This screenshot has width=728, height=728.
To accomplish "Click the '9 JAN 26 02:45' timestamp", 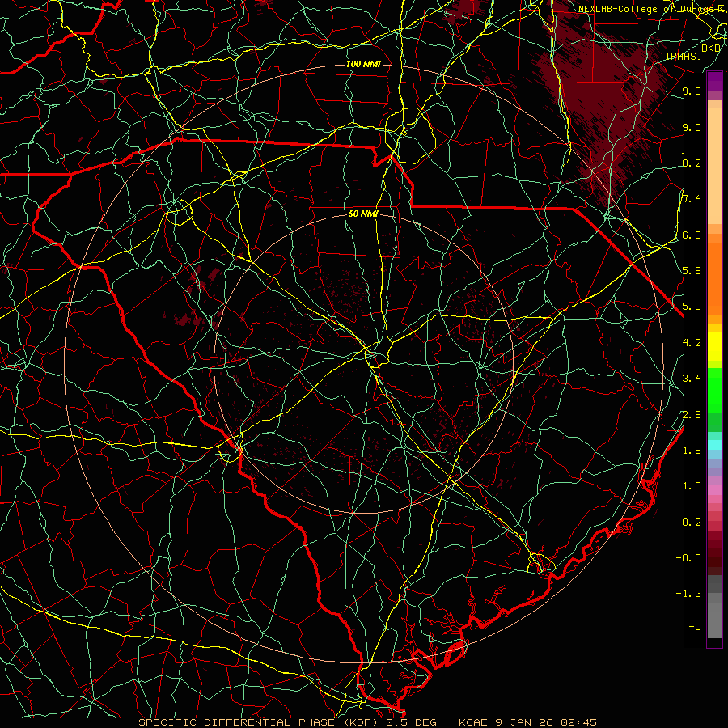I will 547,722.
